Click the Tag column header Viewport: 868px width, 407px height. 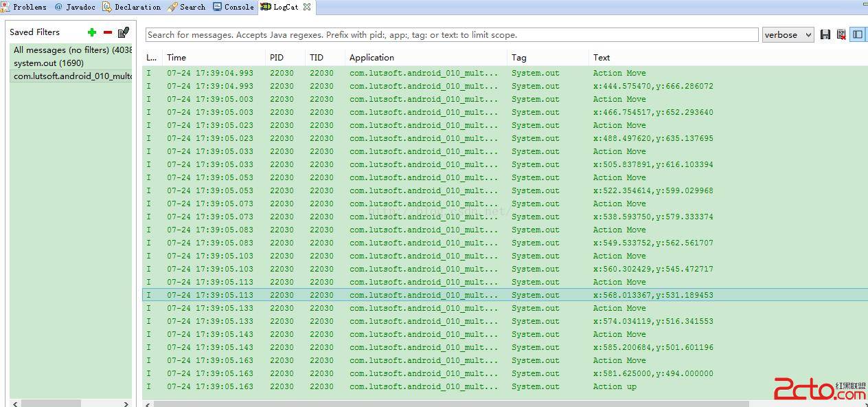(x=548, y=58)
